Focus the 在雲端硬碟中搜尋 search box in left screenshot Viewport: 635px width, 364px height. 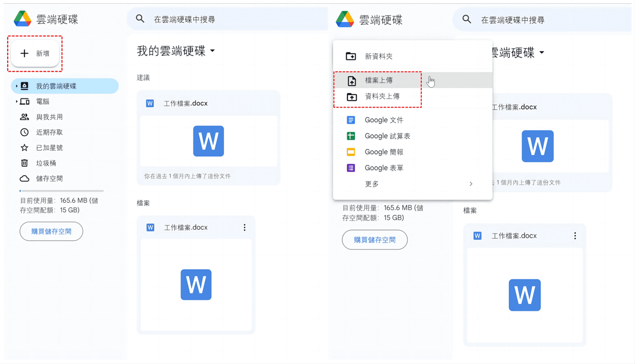227,19
